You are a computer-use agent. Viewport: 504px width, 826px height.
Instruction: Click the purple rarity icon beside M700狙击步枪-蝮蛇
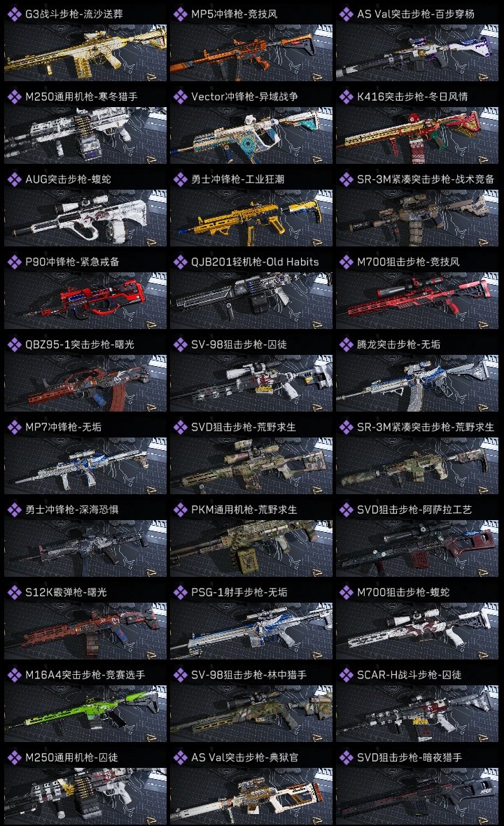click(346, 592)
